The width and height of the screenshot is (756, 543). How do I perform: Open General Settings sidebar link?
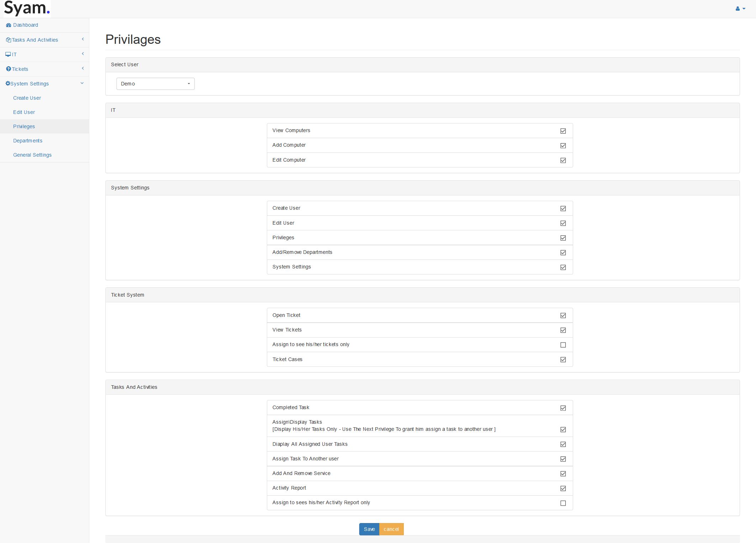pyautogui.click(x=32, y=155)
